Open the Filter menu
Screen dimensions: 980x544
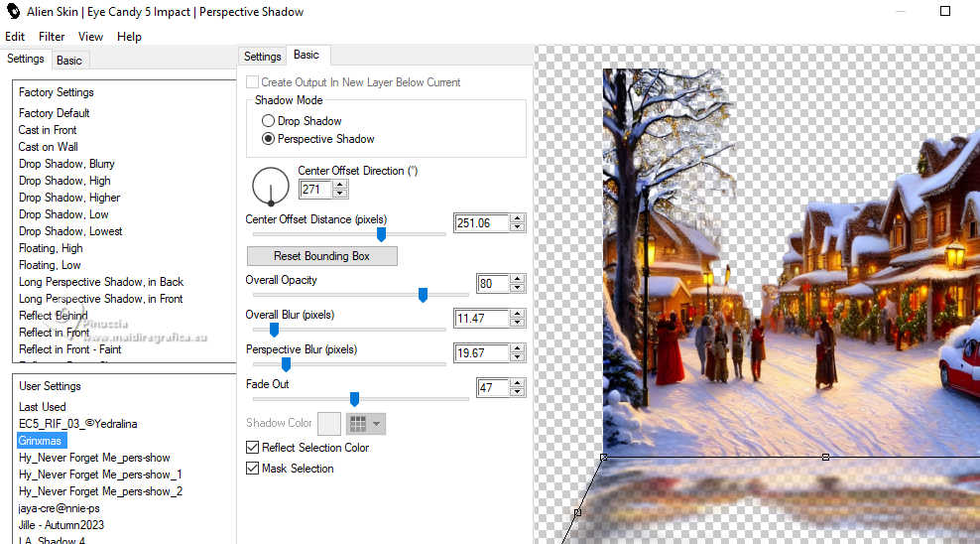coord(52,37)
